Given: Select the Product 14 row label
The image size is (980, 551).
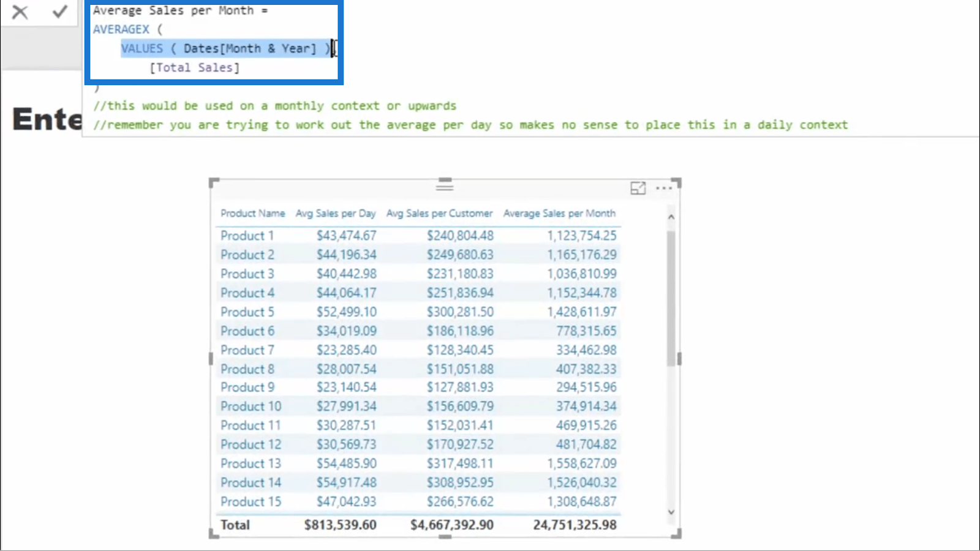Looking at the screenshot, I should [251, 482].
